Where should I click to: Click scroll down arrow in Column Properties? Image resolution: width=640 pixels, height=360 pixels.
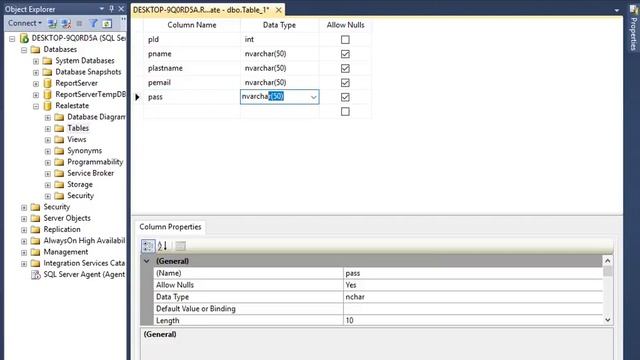[608, 320]
